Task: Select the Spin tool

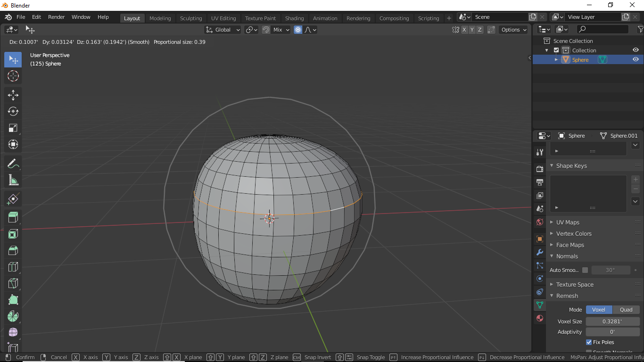Action: coord(13,316)
